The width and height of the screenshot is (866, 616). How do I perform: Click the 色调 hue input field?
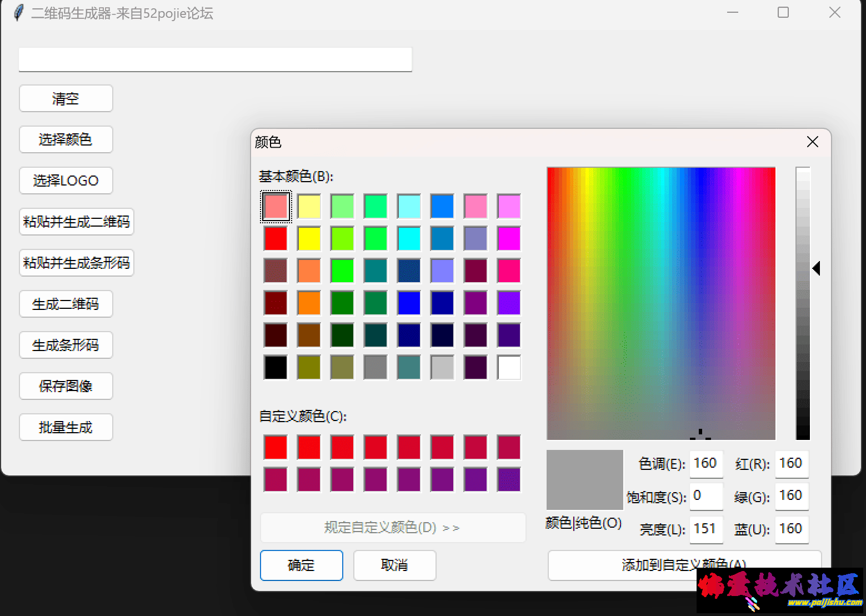pyautogui.click(x=706, y=464)
